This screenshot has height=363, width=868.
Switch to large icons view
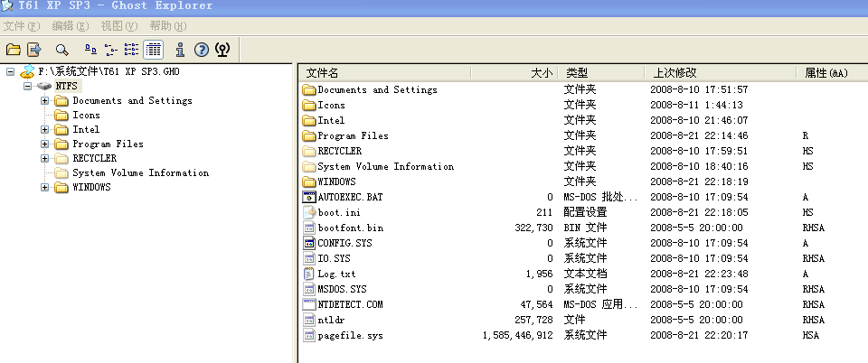click(90, 50)
